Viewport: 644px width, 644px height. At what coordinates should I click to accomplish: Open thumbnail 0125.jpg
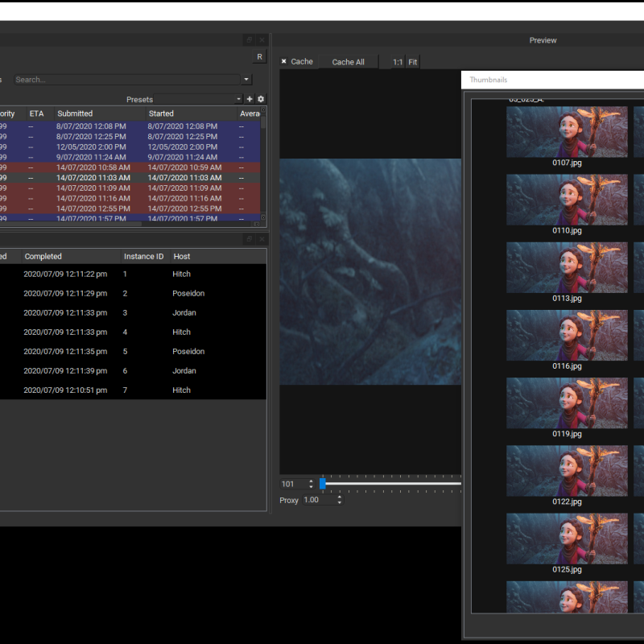pos(567,539)
